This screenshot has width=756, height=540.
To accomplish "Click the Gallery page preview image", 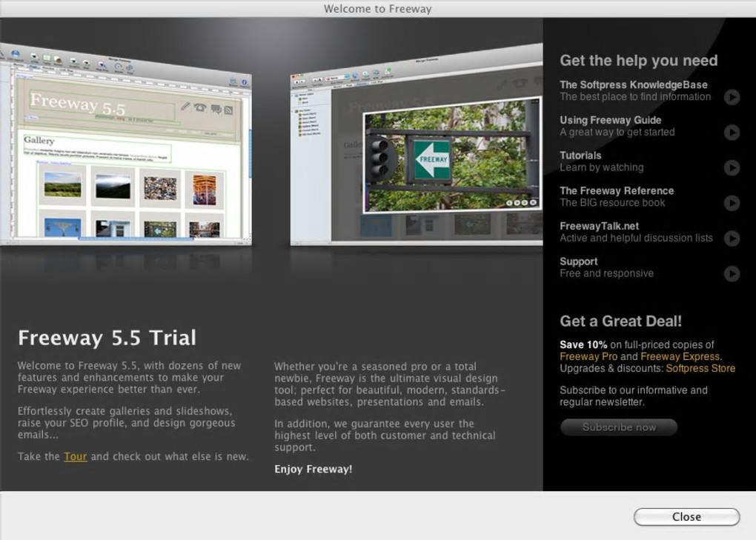I will pyautogui.click(x=125, y=144).
